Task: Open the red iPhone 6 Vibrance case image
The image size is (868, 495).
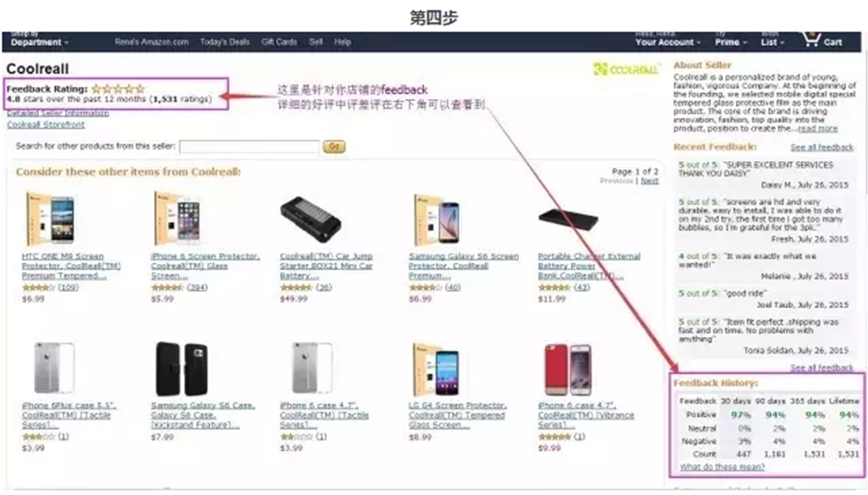Action: click(568, 369)
